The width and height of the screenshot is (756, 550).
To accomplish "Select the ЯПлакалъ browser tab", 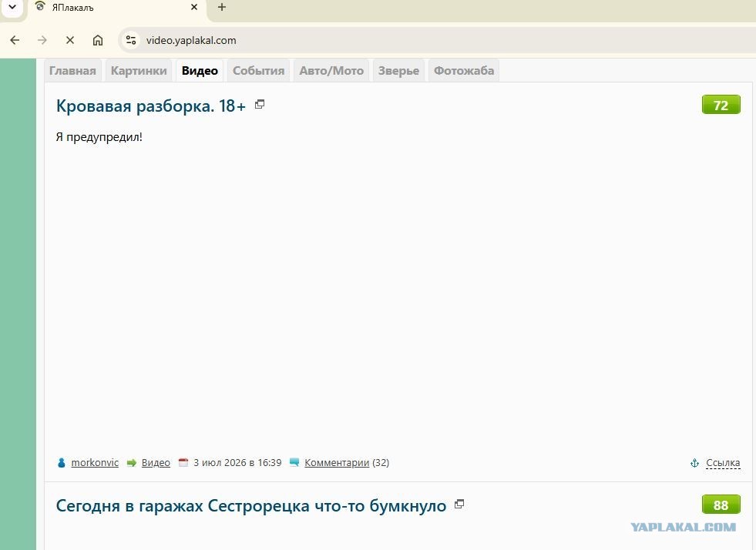I will coord(117,8).
